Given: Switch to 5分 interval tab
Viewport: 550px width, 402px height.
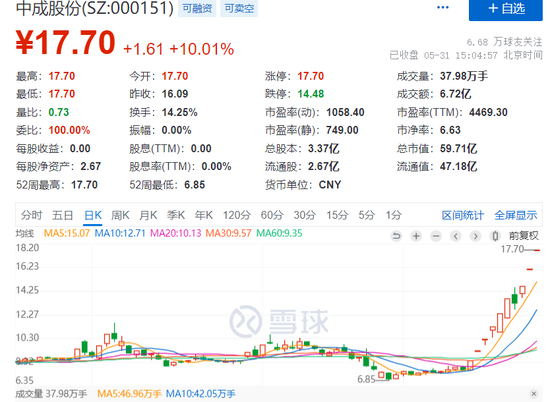Looking at the screenshot, I should point(366,215).
